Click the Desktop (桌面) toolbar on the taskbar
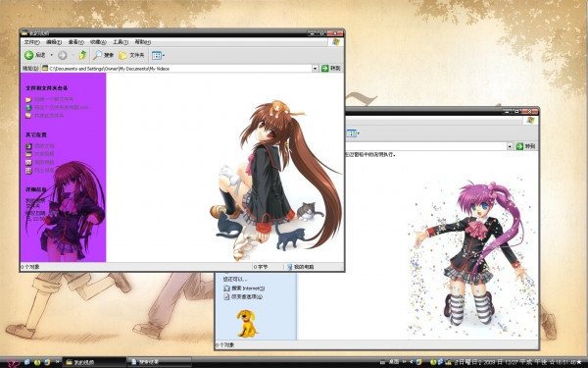This screenshot has width=588, height=368. (x=393, y=362)
